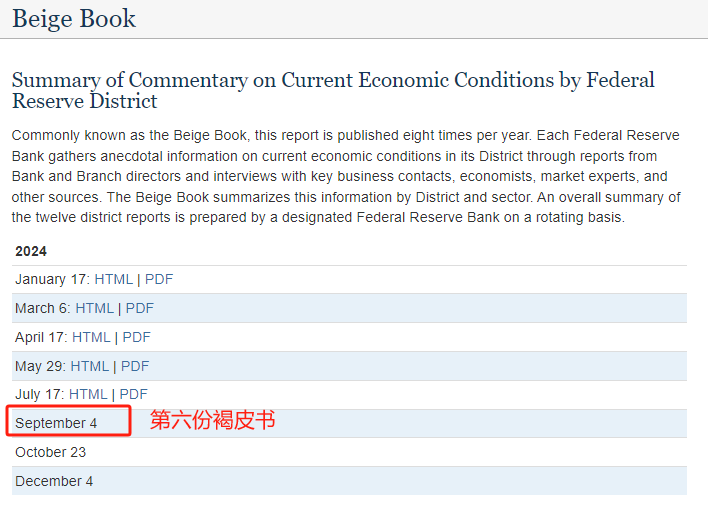
Task: View May 29 HTML report
Action: pyautogui.click(x=90, y=366)
